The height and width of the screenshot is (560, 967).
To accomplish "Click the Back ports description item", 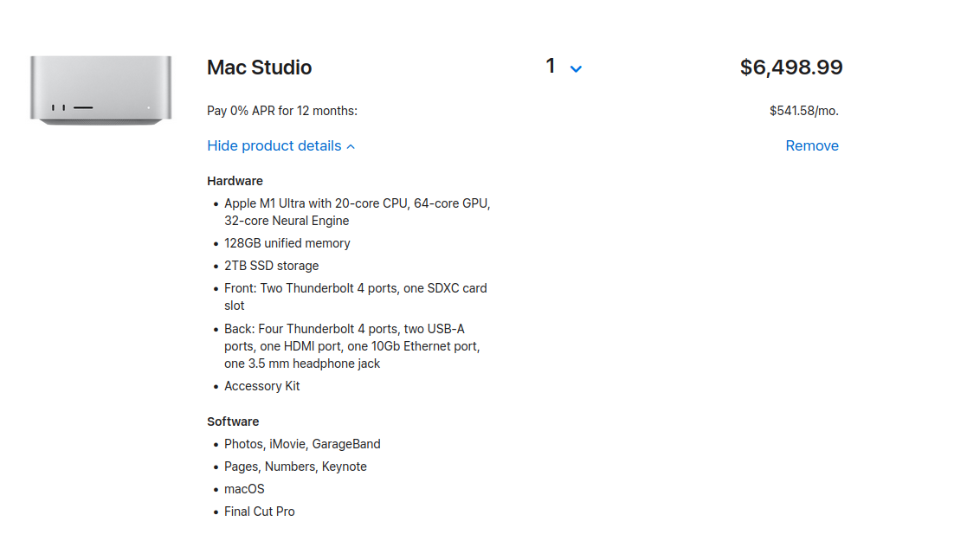I will point(351,346).
